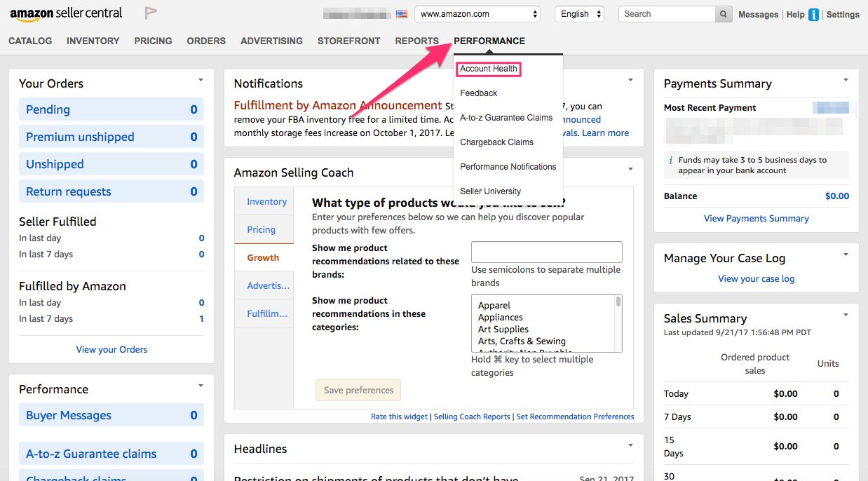Open Set Recommendation Preferences link
868x481 pixels.
pos(575,416)
